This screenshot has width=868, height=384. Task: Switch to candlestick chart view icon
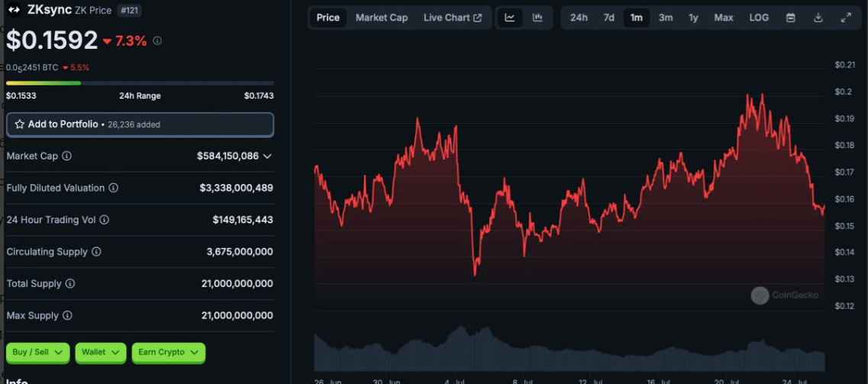(537, 18)
